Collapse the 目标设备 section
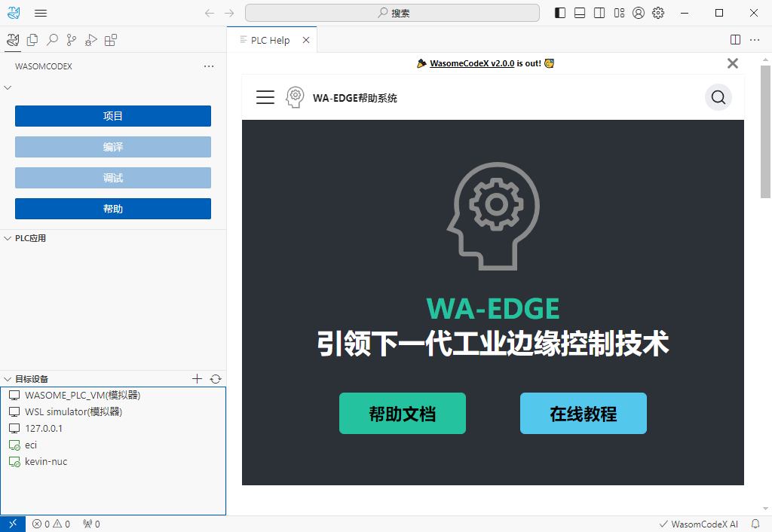 click(x=8, y=379)
